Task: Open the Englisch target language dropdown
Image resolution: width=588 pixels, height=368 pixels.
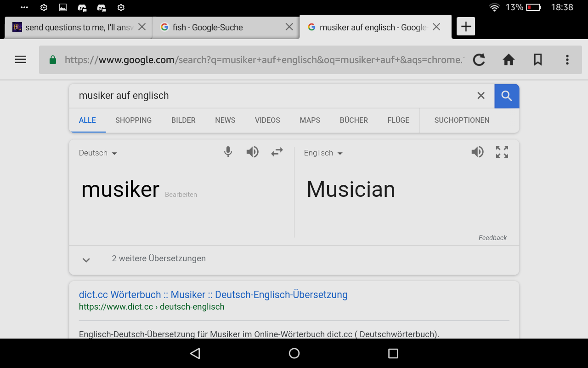Action: click(x=323, y=153)
